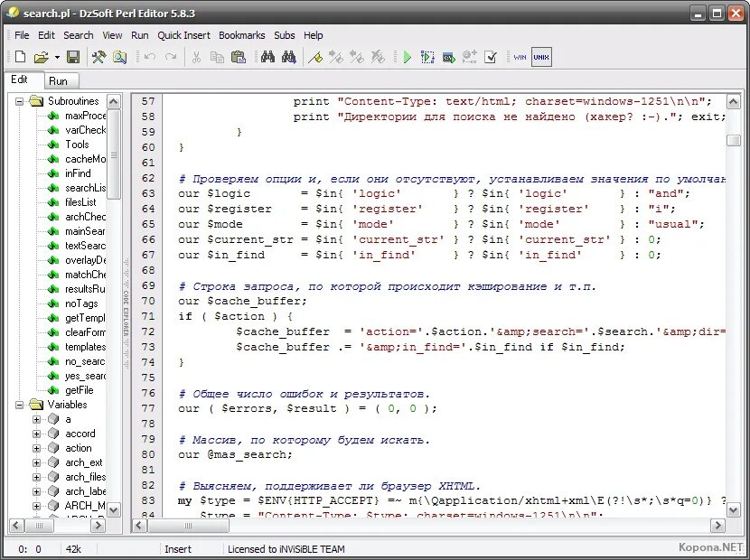Open the Edit menu
The height and width of the screenshot is (560, 750).
[46, 35]
